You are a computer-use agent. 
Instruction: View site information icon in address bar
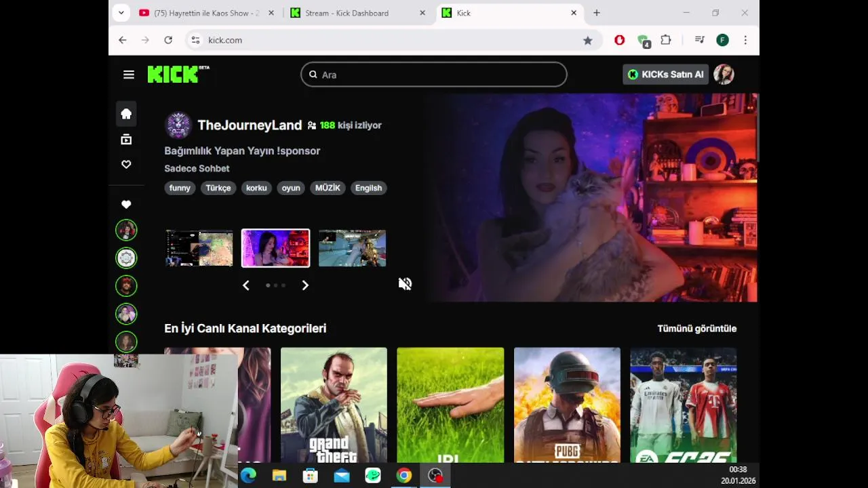pyautogui.click(x=195, y=40)
